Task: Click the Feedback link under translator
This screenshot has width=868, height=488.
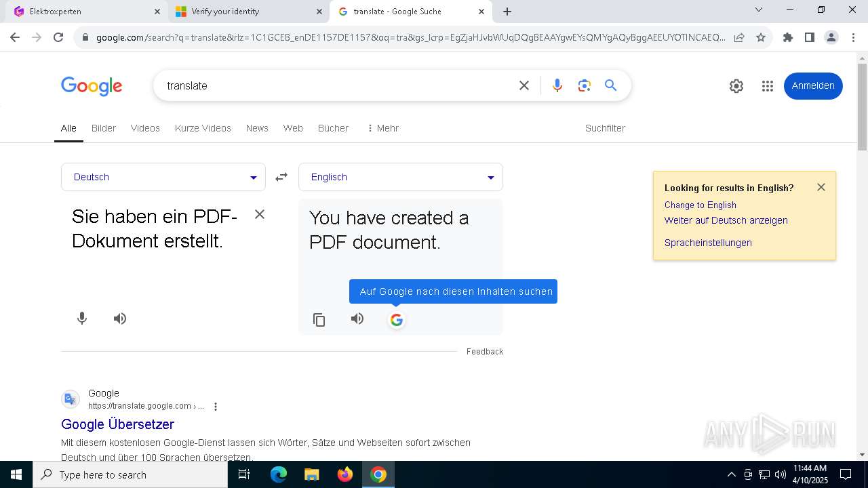Action: coord(485,352)
